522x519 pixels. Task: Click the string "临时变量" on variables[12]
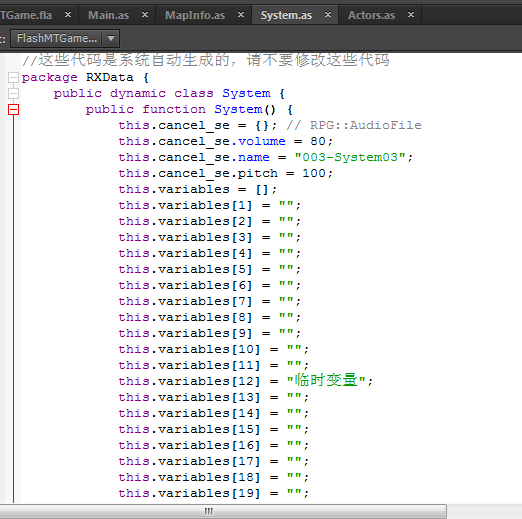326,380
